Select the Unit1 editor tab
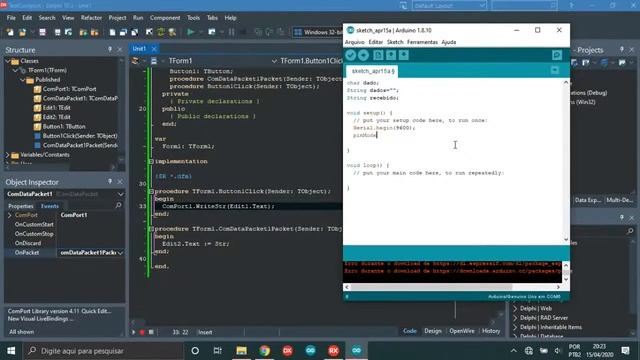The width and height of the screenshot is (640, 360). click(139, 49)
